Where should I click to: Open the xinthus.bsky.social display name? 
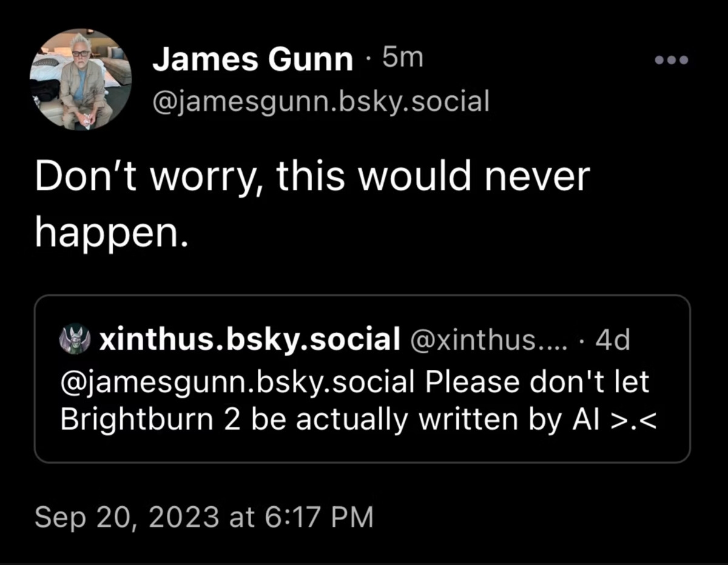tap(249, 341)
